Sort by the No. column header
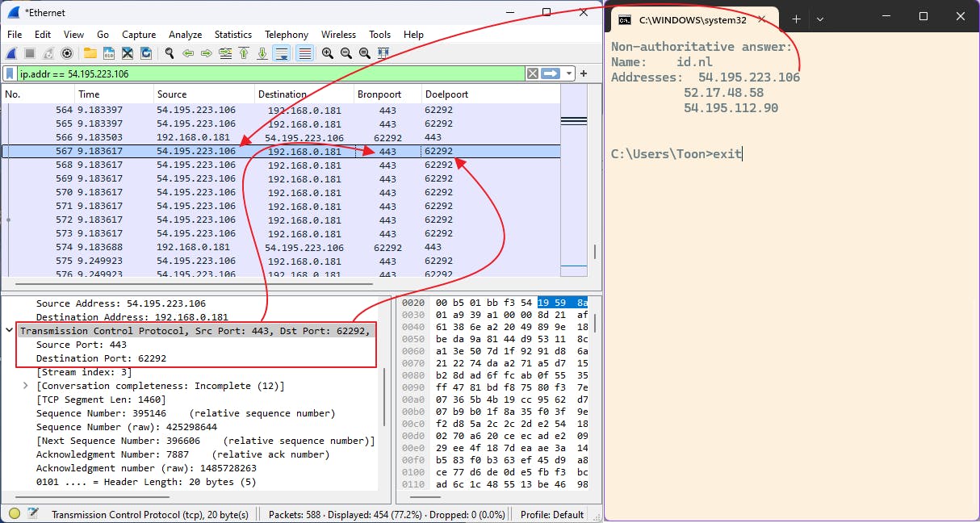Viewport: 980px width, 523px height. click(x=37, y=94)
